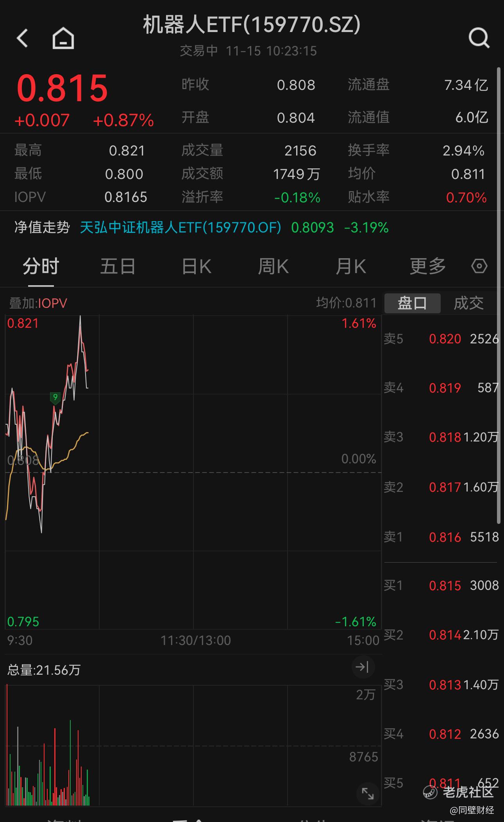The width and height of the screenshot is (504, 822).
Task: Tap the green 9 marker on chart
Action: click(55, 398)
